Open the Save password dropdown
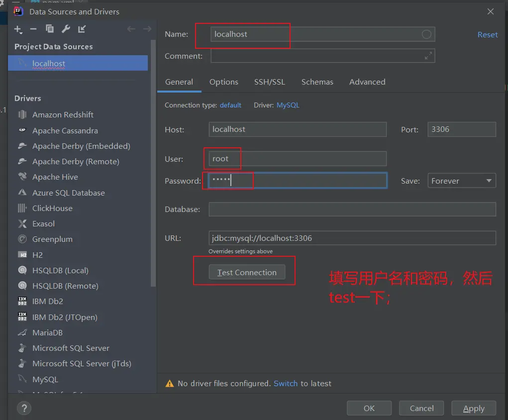This screenshot has height=420, width=508. pos(461,181)
